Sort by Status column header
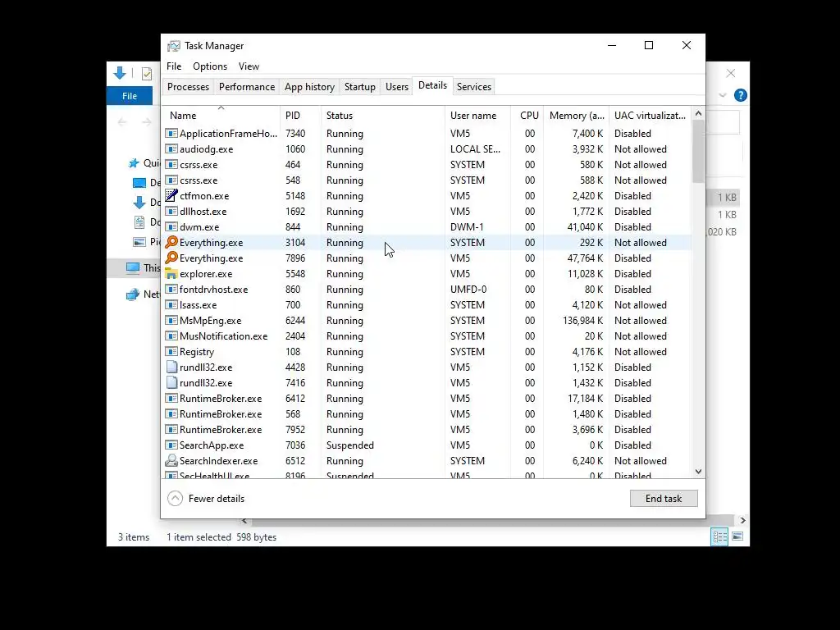Screen dimensions: 840x630 [383, 115]
